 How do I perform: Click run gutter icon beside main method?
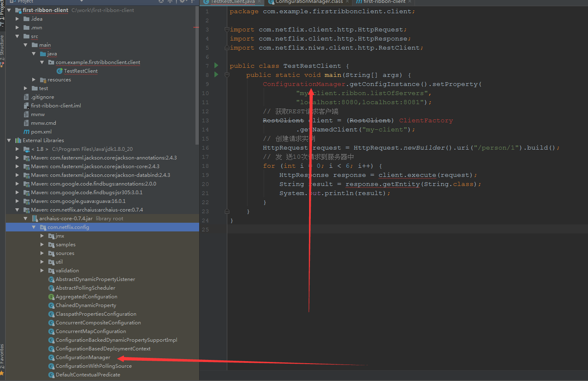216,75
